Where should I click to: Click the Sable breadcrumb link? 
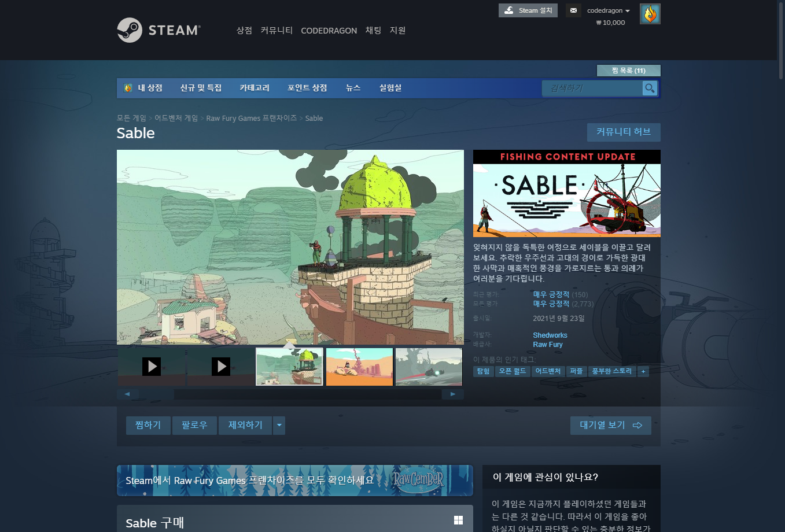point(314,118)
